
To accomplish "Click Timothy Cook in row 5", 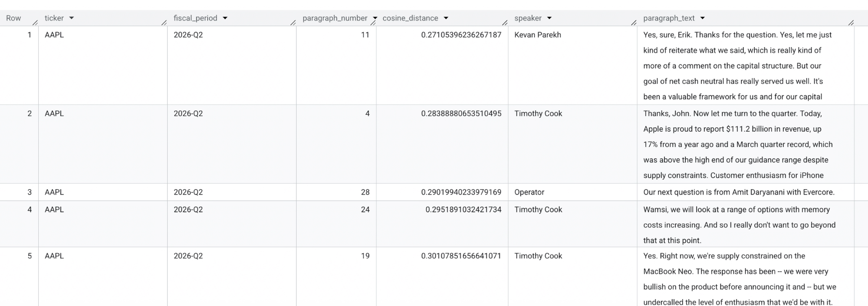I will coord(538,256).
